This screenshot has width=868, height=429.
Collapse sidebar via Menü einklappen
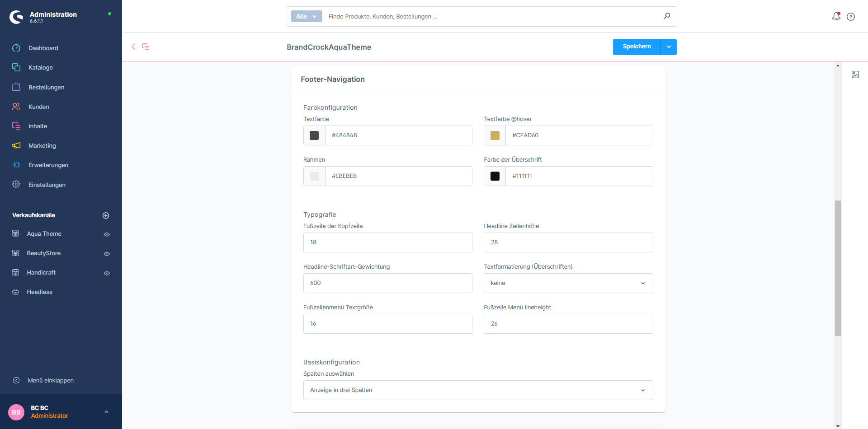tap(50, 380)
